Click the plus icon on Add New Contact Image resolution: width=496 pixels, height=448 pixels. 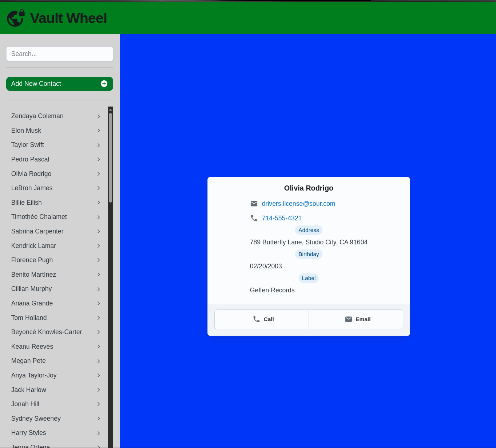(104, 84)
